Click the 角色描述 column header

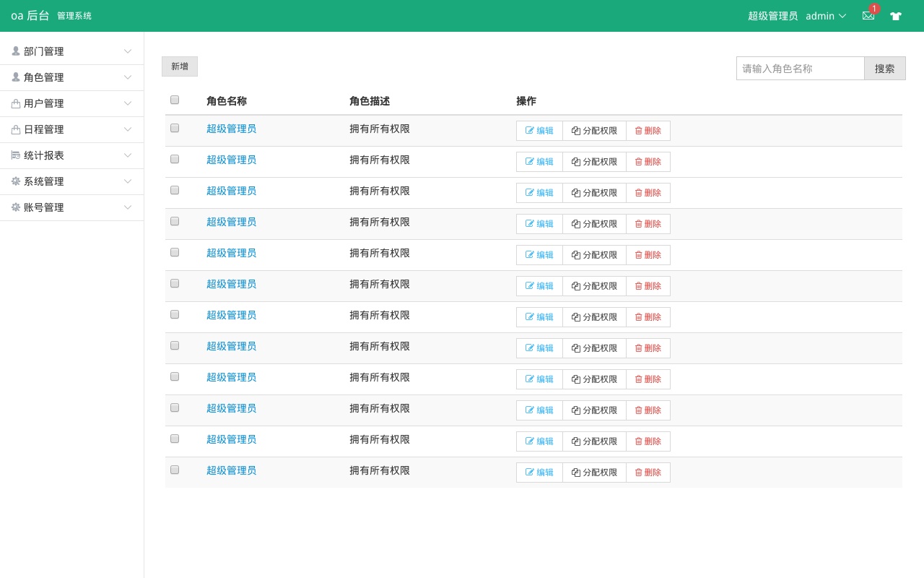point(370,101)
